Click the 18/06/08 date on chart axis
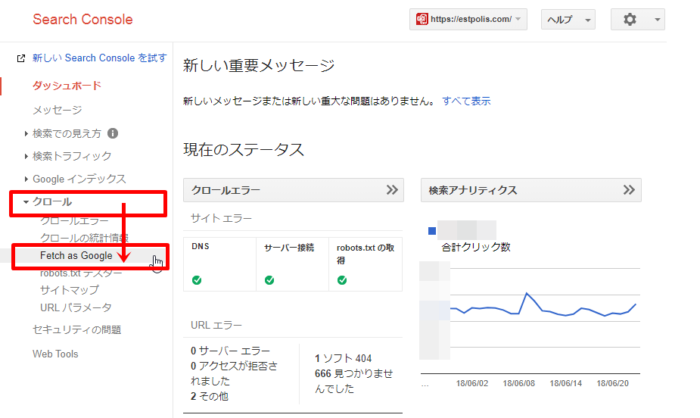 518,383
